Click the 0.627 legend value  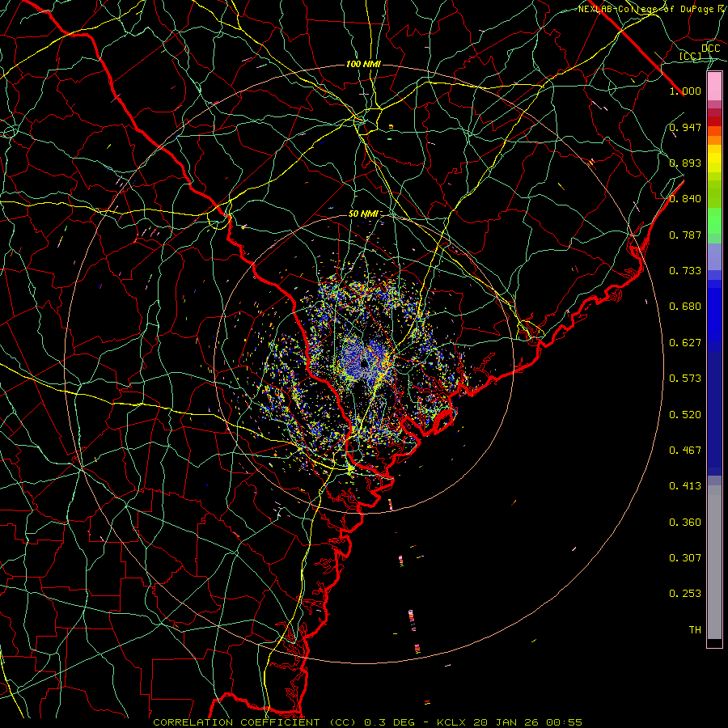click(685, 343)
